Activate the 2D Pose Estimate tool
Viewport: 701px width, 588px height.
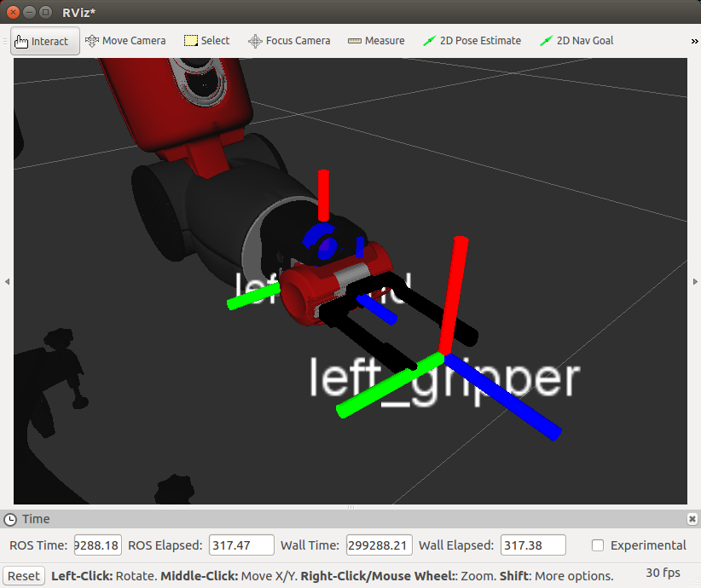(472, 41)
